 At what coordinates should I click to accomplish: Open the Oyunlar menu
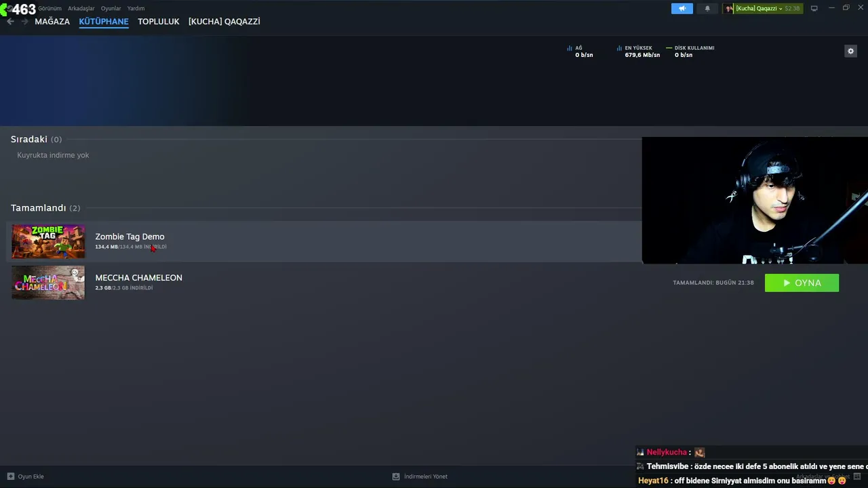tap(111, 8)
